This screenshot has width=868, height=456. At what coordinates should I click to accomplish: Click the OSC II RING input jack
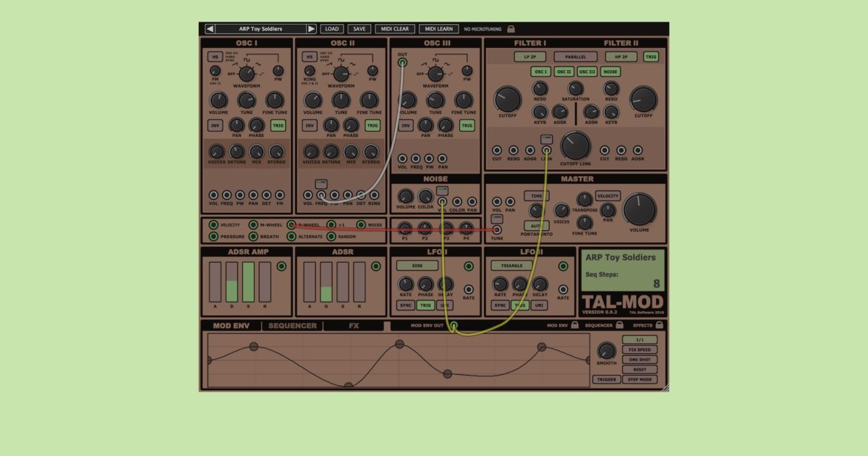pyautogui.click(x=374, y=195)
